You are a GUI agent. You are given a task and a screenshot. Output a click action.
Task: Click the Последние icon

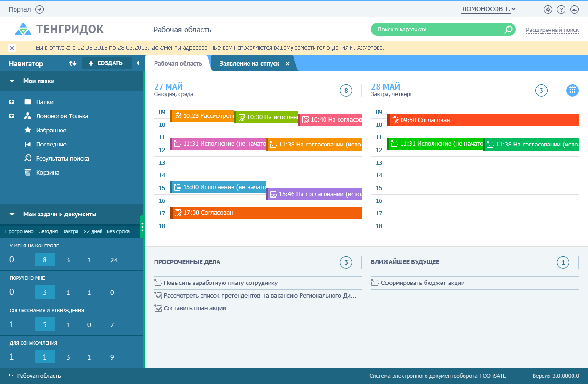[x=28, y=144]
